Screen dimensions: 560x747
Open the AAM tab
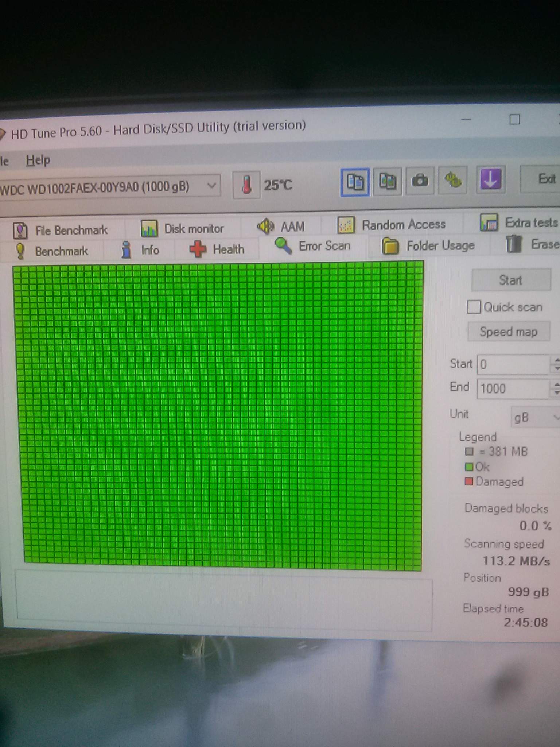(281, 227)
